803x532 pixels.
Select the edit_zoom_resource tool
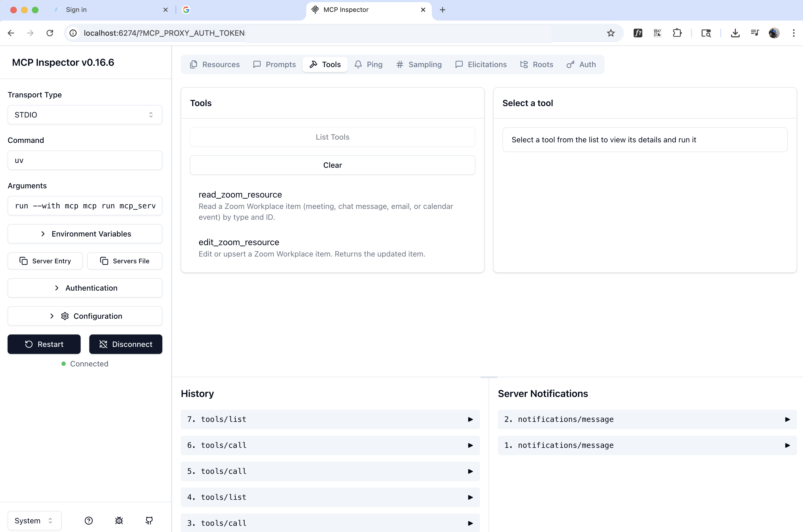pyautogui.click(x=333, y=248)
